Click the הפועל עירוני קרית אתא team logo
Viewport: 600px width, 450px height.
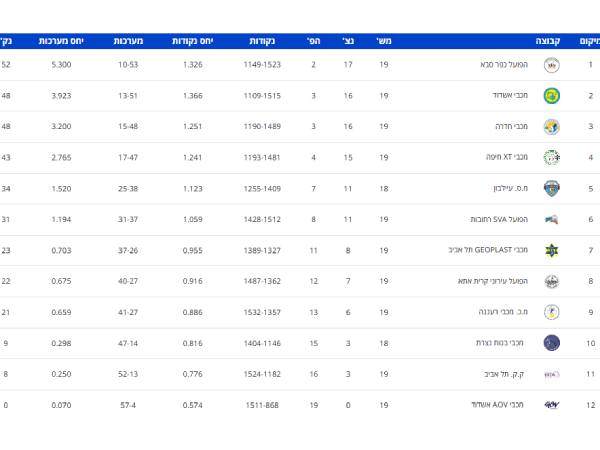(551, 281)
